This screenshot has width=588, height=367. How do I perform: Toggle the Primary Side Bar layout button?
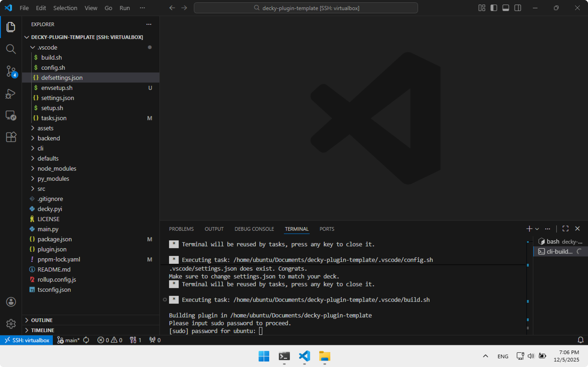click(x=493, y=8)
